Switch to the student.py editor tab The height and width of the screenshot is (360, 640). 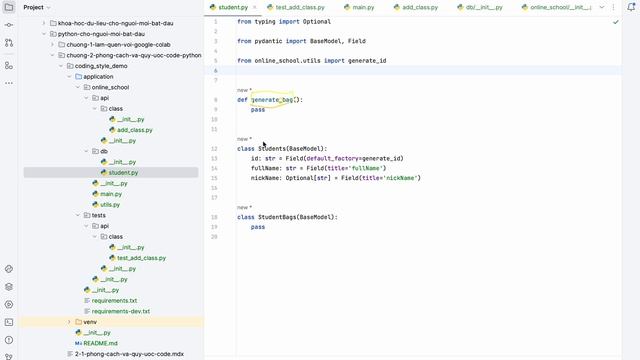point(233,7)
